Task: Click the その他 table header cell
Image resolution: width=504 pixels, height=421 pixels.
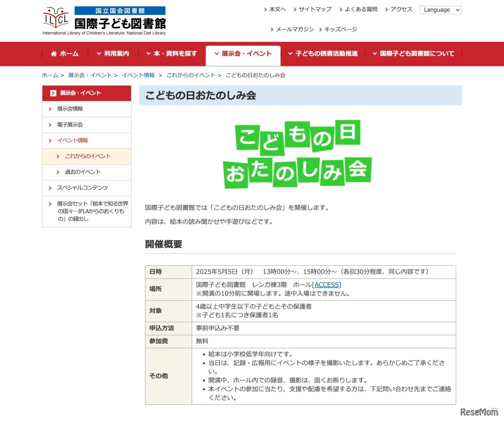Action: (x=169, y=376)
